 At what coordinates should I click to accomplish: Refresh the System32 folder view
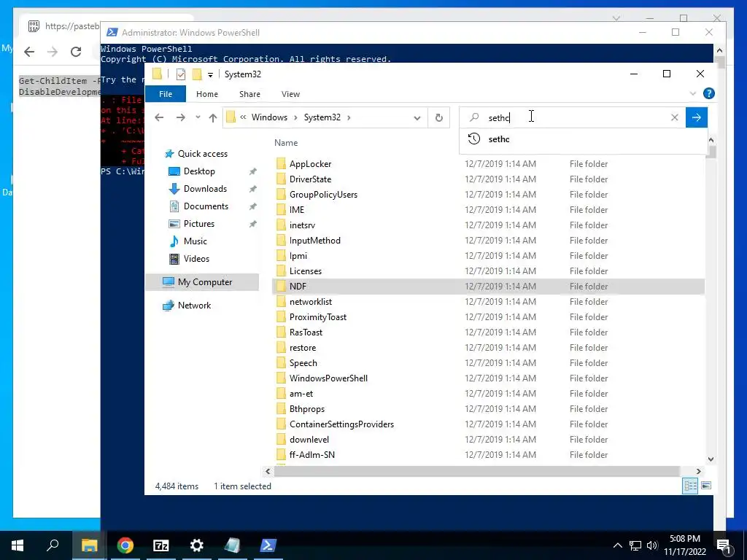[x=438, y=117]
